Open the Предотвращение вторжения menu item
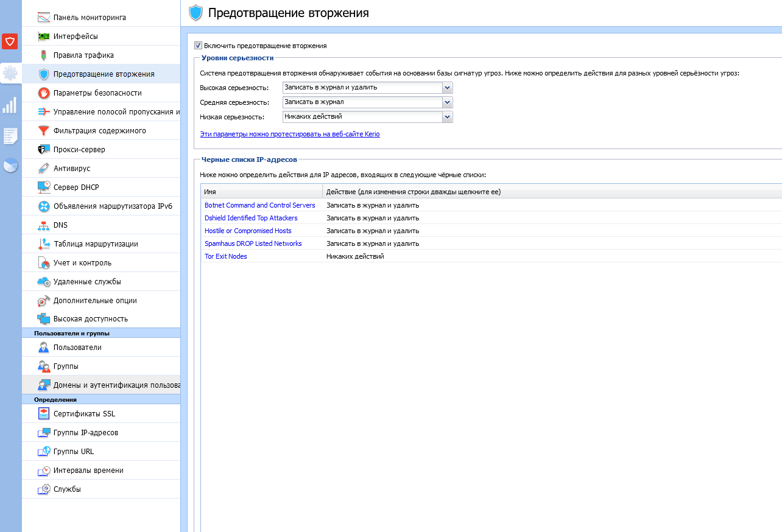Viewport: 782px width, 532px height. 101,74
